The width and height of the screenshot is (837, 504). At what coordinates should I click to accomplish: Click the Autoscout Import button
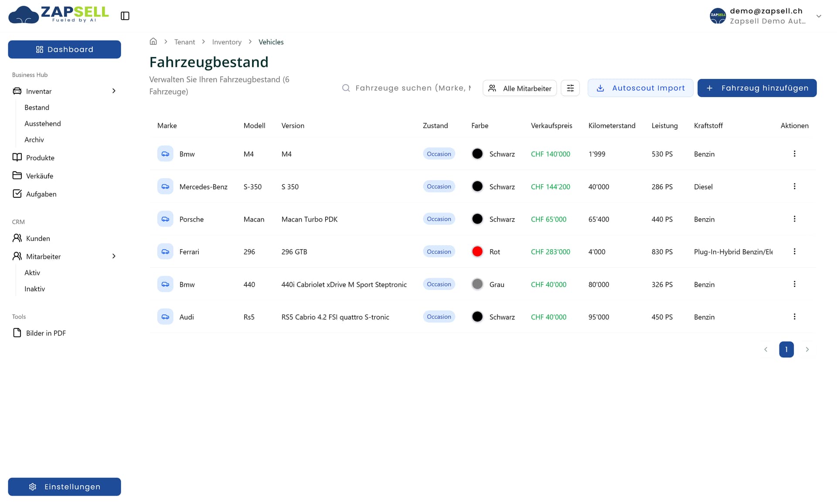pos(640,88)
